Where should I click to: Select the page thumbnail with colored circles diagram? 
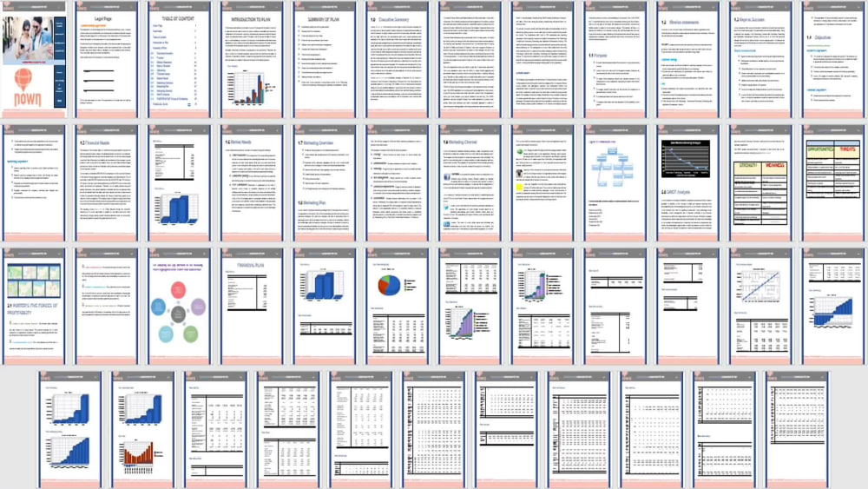coord(179,307)
